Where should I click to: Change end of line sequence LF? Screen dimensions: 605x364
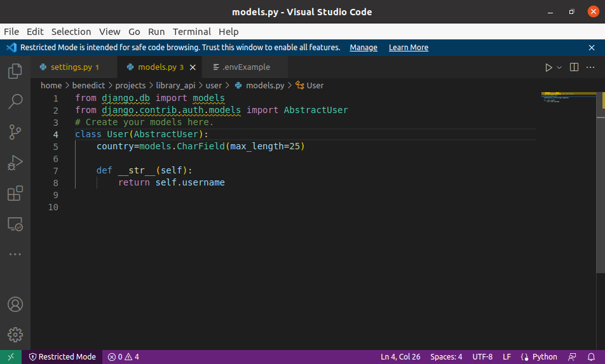tap(506, 357)
